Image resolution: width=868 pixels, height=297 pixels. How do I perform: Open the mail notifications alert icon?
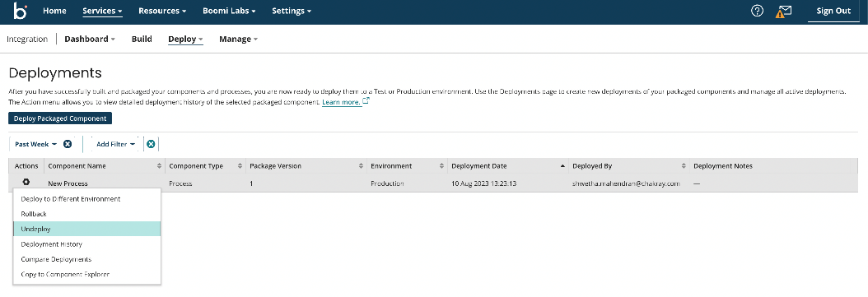point(783,11)
